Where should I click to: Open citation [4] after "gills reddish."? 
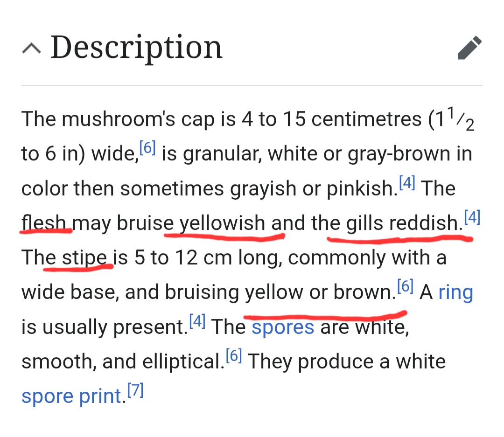click(x=472, y=217)
